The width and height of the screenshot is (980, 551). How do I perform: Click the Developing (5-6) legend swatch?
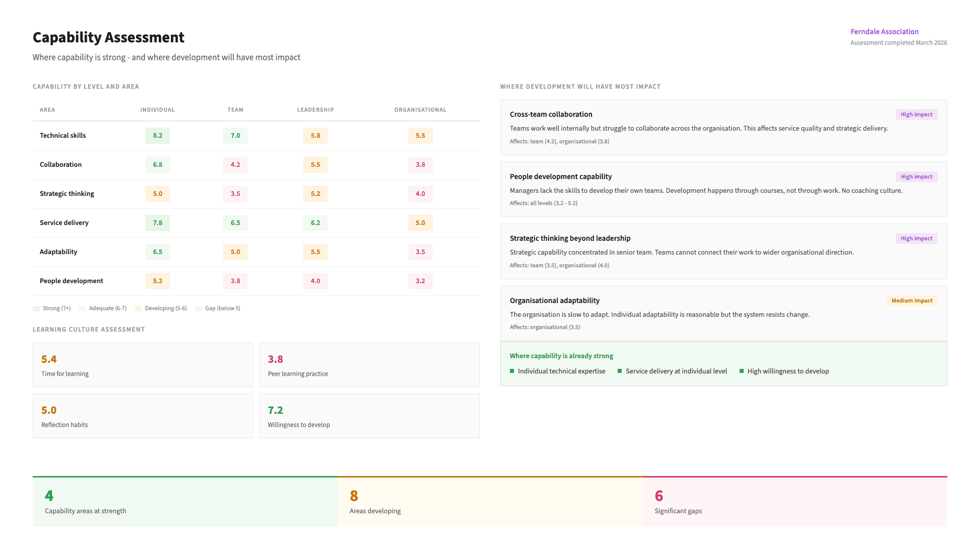[138, 309]
